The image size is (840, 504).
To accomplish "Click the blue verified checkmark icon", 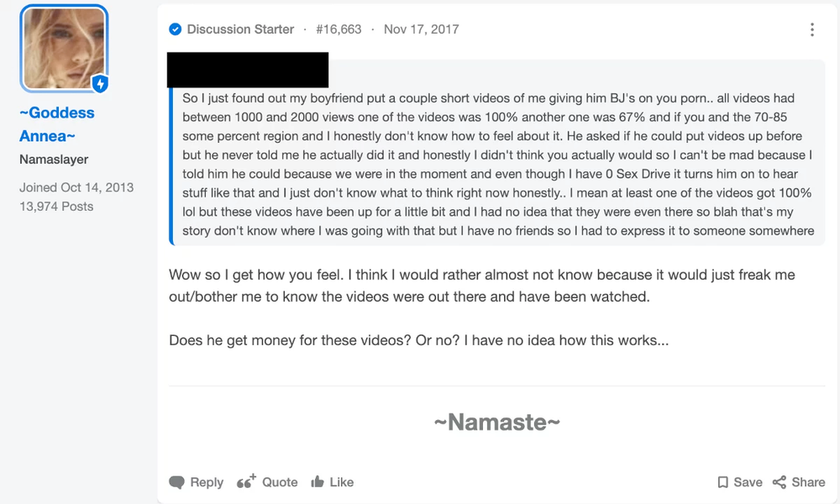I will [176, 29].
